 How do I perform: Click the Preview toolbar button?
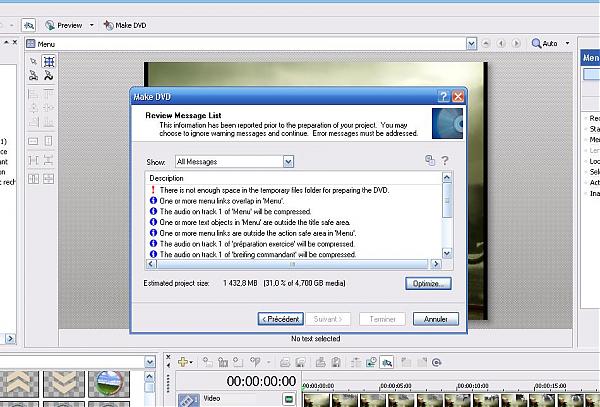[x=63, y=23]
